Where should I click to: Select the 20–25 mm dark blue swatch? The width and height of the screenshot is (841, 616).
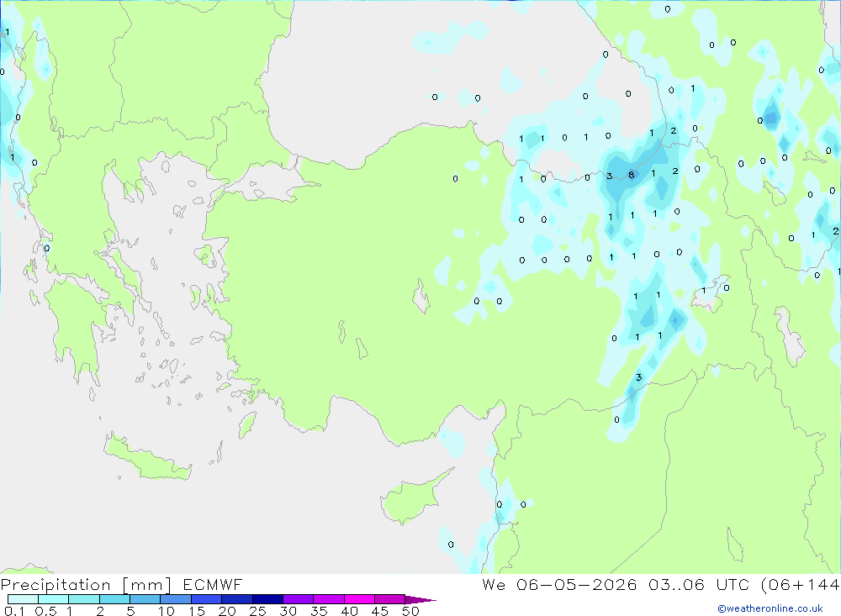click(236, 599)
